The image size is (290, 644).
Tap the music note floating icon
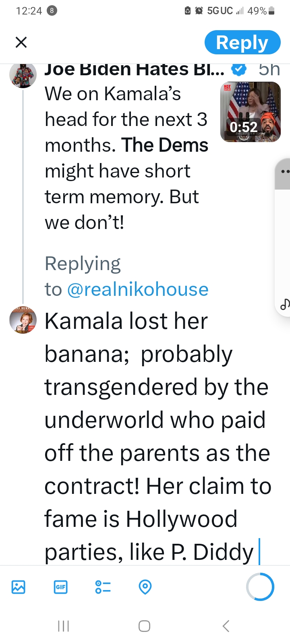[x=284, y=305]
